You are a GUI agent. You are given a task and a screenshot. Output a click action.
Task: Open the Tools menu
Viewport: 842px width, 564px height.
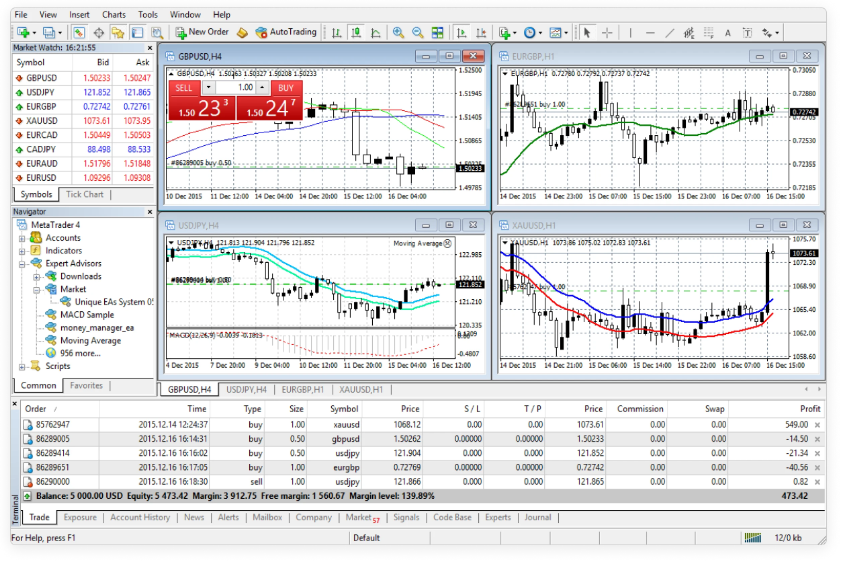click(x=148, y=15)
